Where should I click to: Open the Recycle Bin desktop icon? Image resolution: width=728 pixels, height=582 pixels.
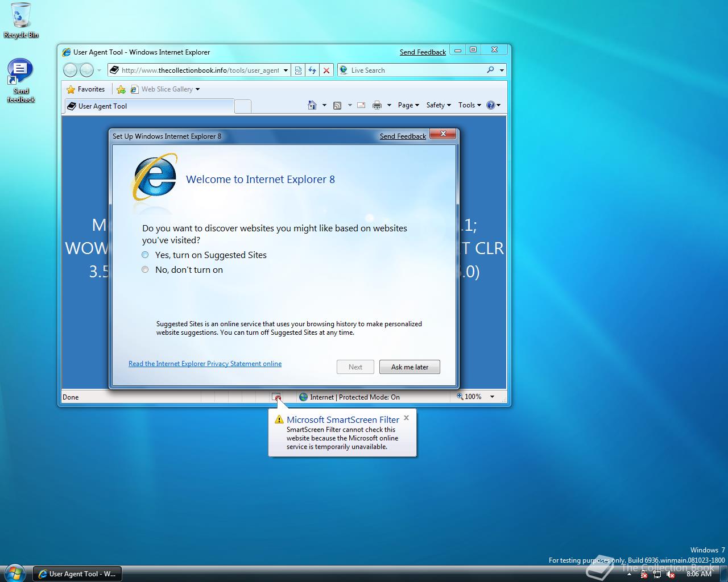point(21,20)
